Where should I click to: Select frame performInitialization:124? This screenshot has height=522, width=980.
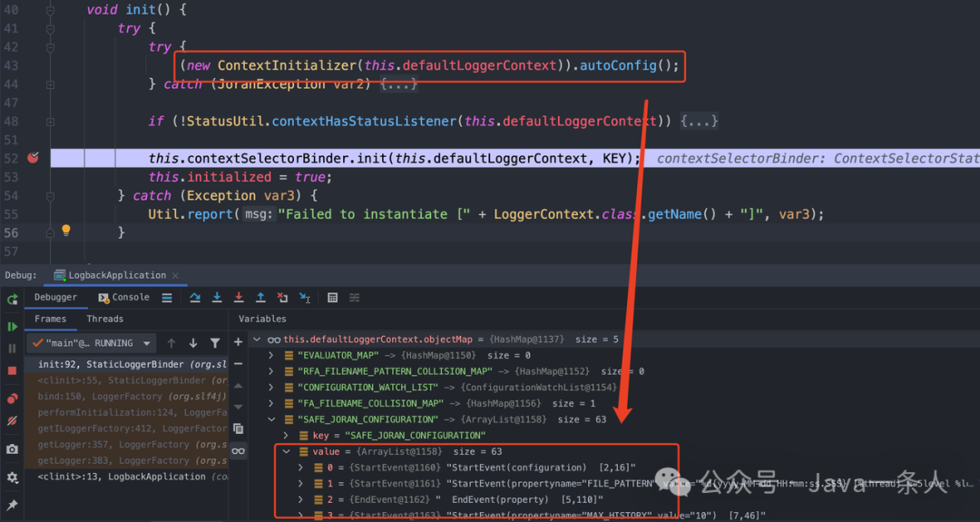click(x=126, y=412)
